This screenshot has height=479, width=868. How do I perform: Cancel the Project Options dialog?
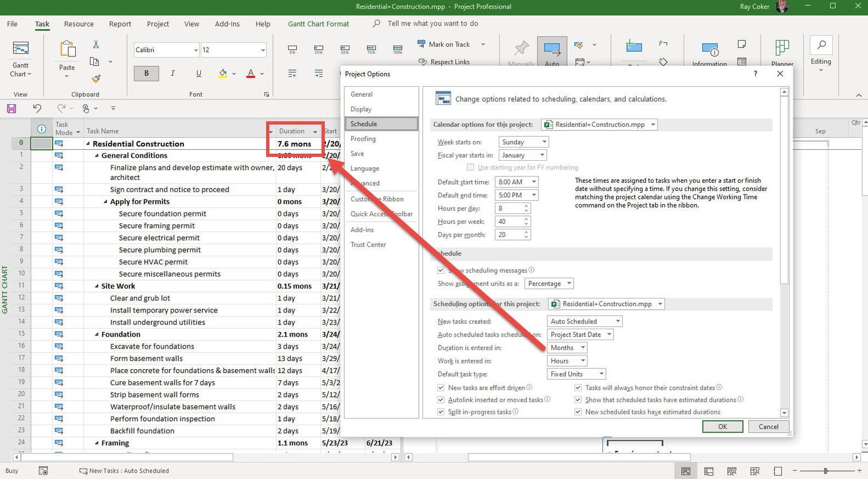tap(768, 426)
